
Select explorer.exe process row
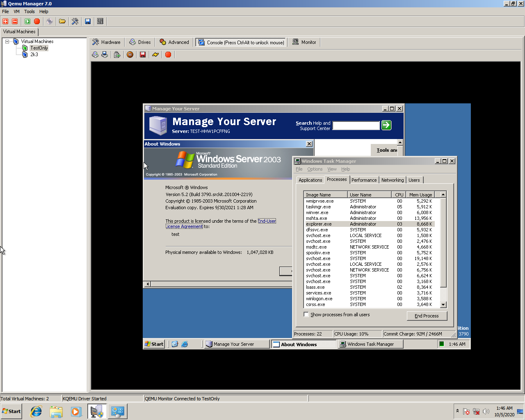click(369, 224)
